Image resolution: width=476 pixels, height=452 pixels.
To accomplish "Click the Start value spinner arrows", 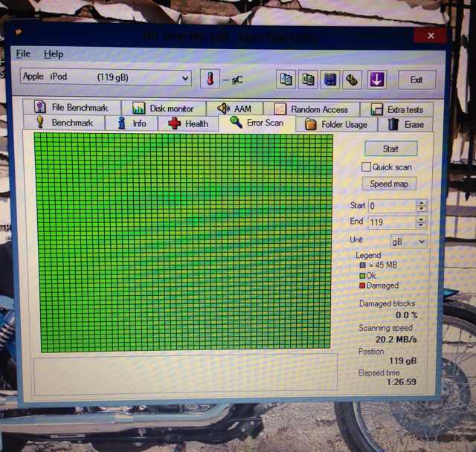I will pyautogui.click(x=422, y=205).
